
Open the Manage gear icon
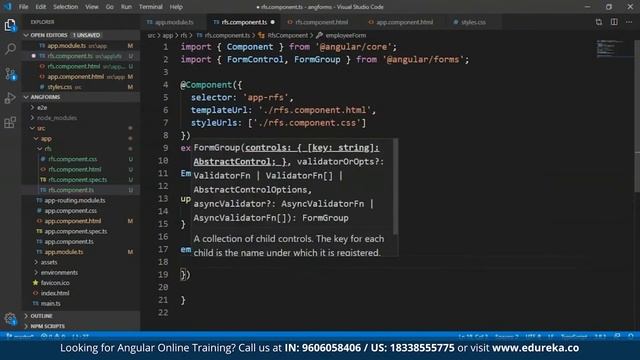tap(10, 319)
